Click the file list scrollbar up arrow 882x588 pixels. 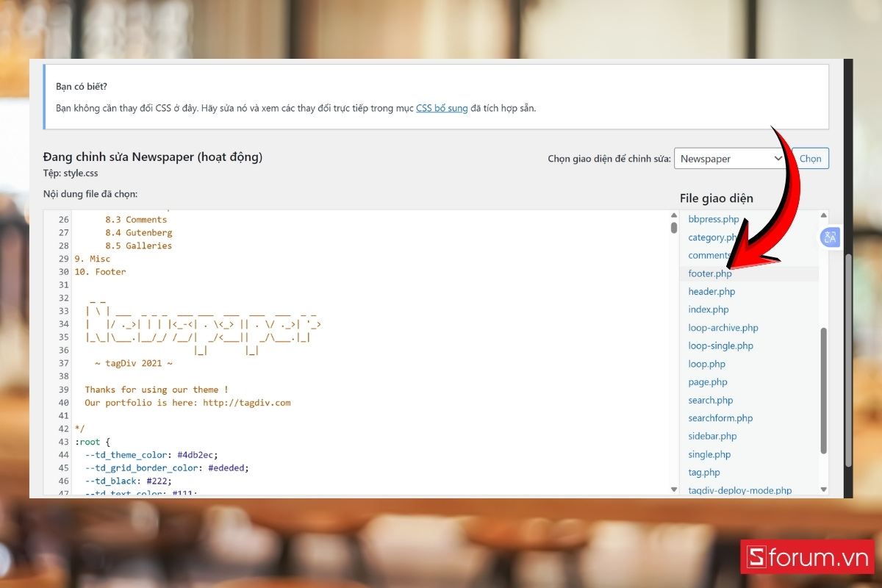click(823, 215)
